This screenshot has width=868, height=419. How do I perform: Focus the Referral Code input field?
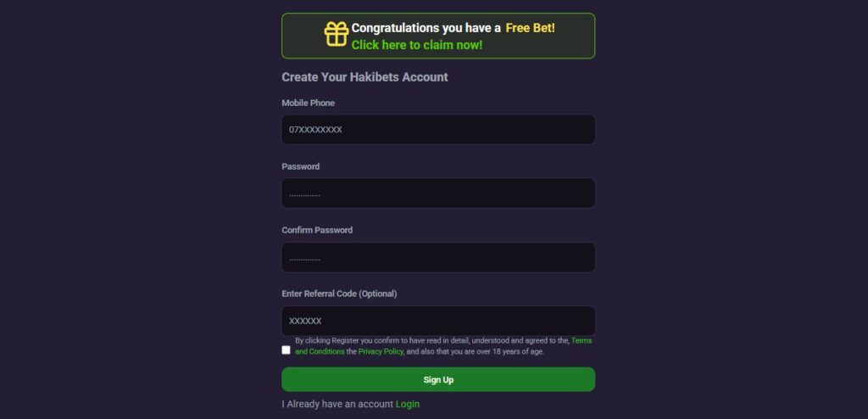pyautogui.click(x=438, y=321)
